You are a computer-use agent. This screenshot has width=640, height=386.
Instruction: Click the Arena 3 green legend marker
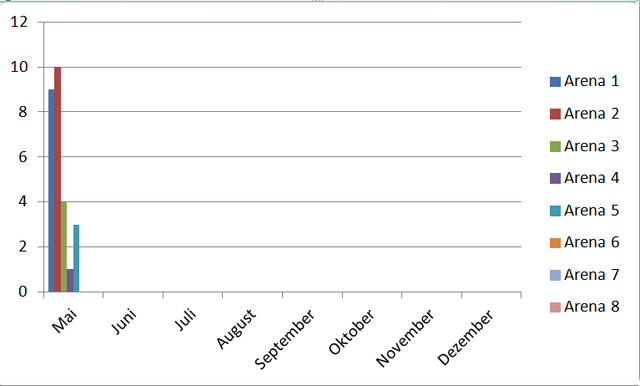(x=555, y=146)
